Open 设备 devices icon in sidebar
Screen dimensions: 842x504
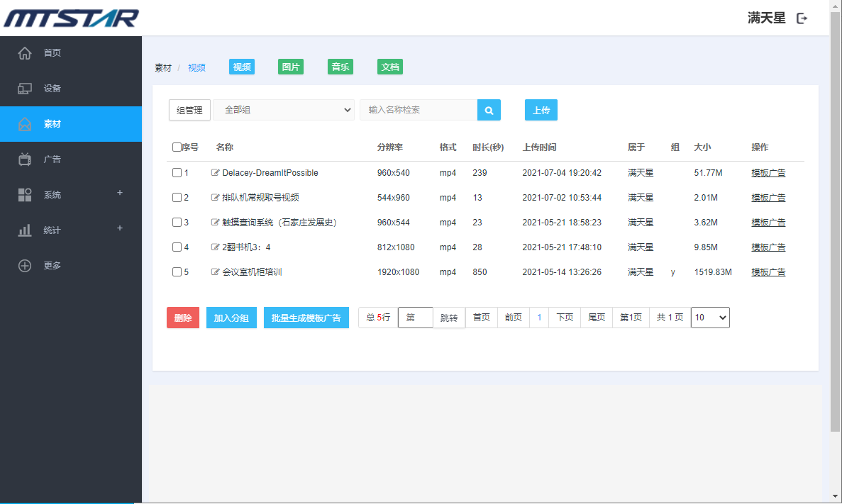[25, 89]
